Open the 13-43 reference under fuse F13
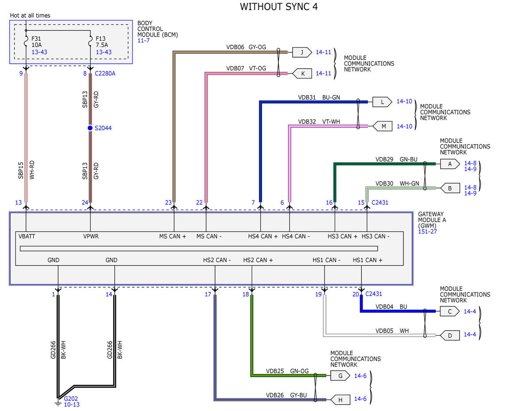 pyautogui.click(x=103, y=52)
